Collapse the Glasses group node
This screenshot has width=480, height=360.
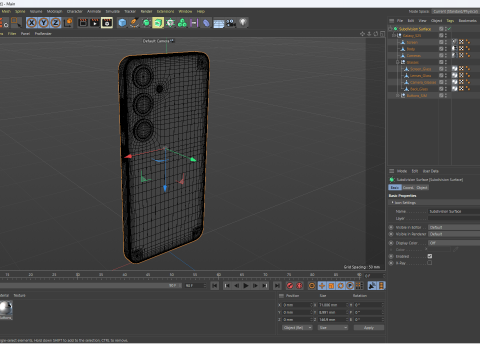pyautogui.click(x=398, y=62)
